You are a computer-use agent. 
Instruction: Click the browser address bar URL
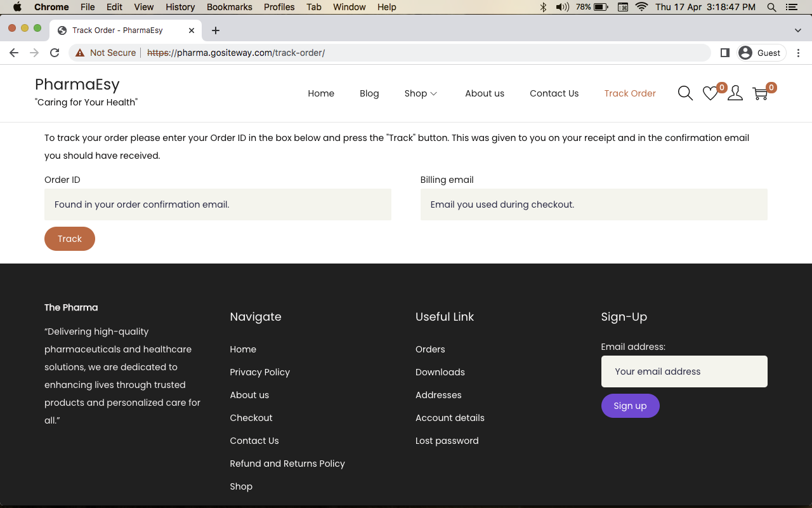pyautogui.click(x=236, y=53)
